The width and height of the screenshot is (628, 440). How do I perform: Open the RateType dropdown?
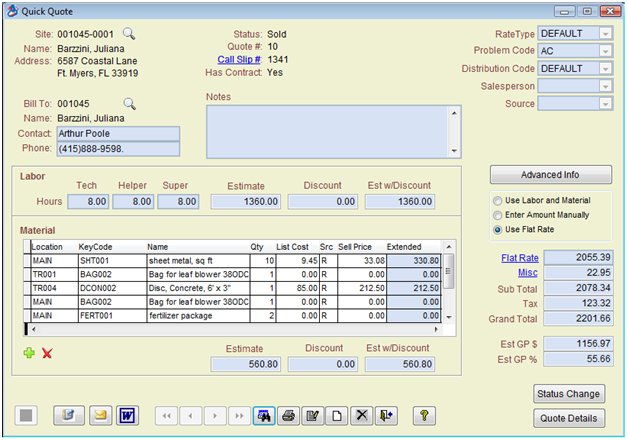pyautogui.click(x=605, y=34)
